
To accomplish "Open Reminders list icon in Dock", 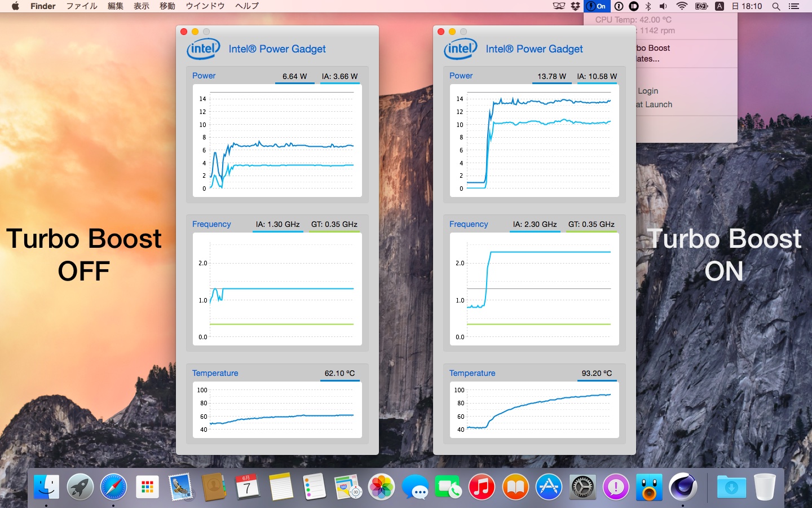I will tap(314, 487).
